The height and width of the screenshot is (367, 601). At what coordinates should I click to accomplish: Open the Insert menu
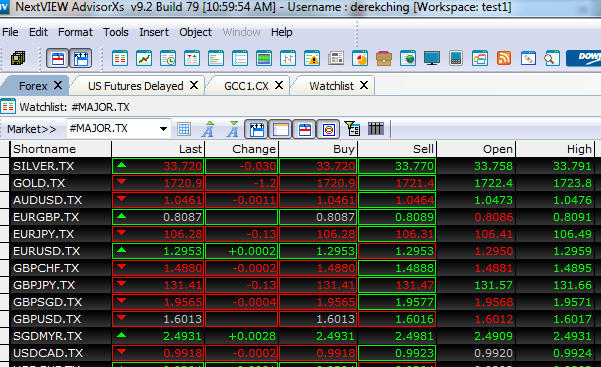pos(154,32)
